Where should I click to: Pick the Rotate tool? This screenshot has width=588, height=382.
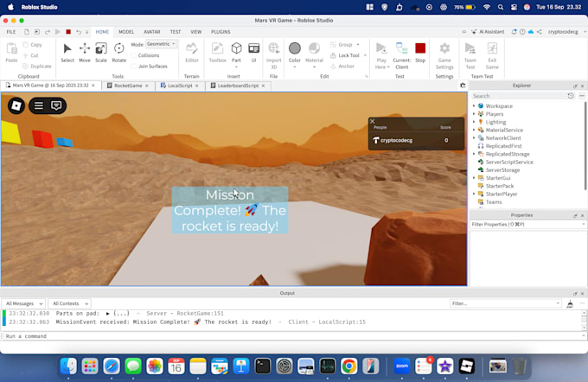(118, 53)
